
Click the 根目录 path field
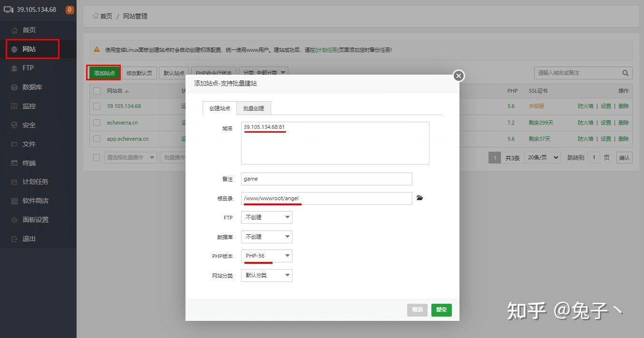coord(327,198)
